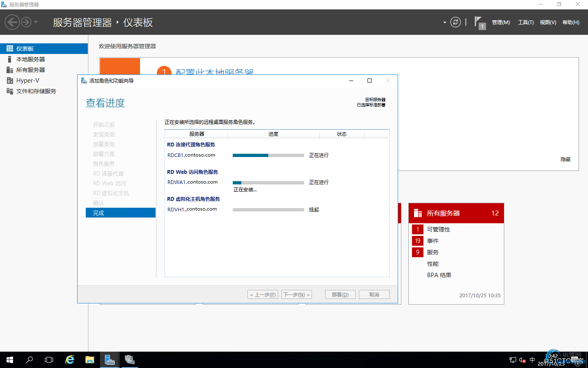Open the notifications flag icon
588x368 pixels.
pyautogui.click(x=480, y=22)
